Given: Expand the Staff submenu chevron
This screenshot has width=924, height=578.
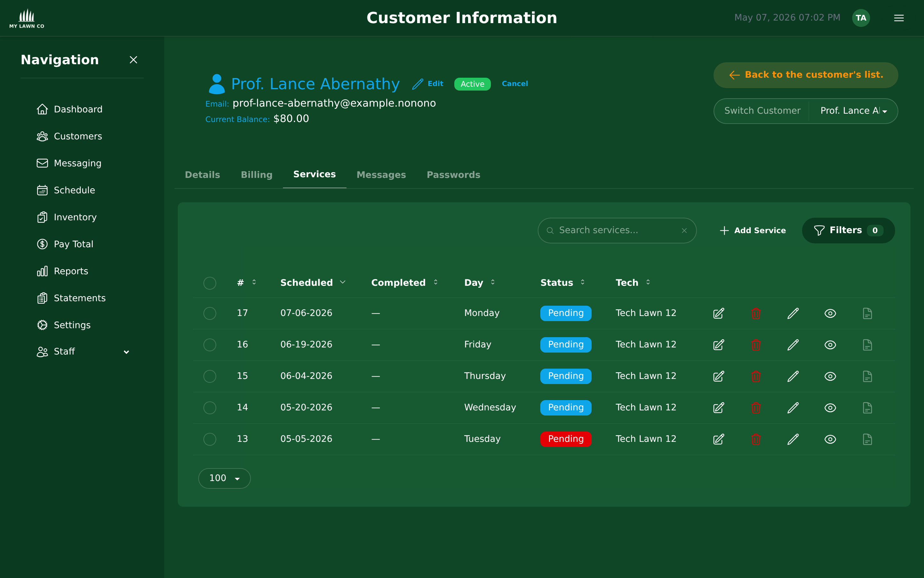Looking at the screenshot, I should click(x=126, y=352).
